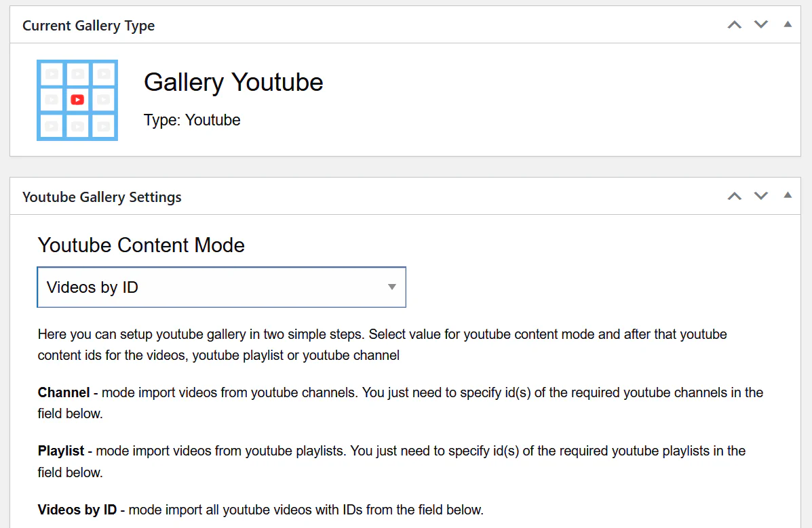Move Youtube Gallery Settings panel down
Screen dimensions: 812x528
click(x=760, y=196)
